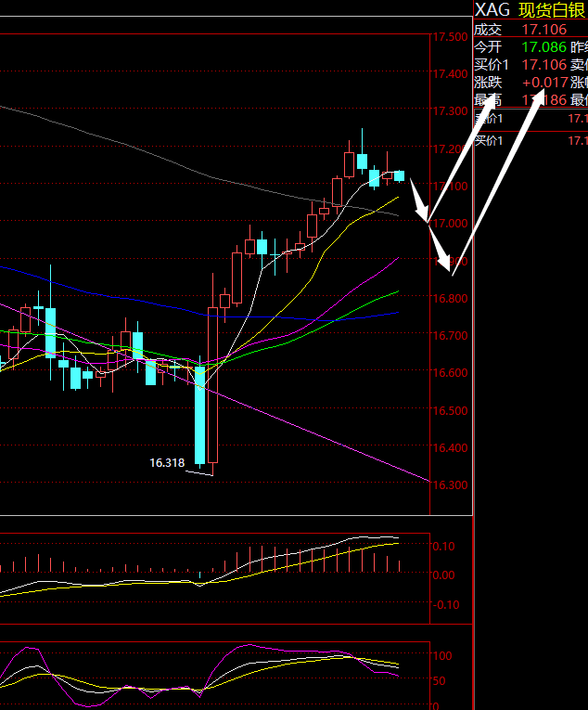Click the 16.400 price axis label
Image resolution: width=588 pixels, height=710 pixels.
click(x=450, y=448)
